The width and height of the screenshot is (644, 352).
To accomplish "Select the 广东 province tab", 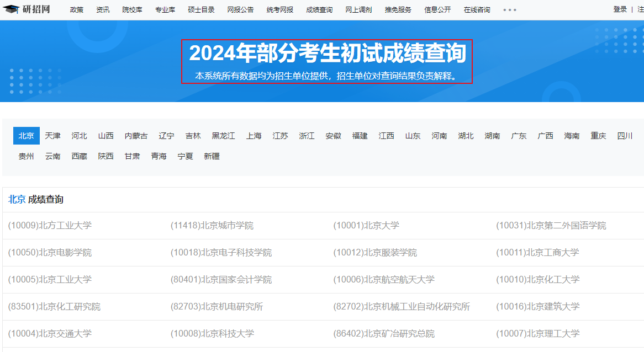I will 519,136.
